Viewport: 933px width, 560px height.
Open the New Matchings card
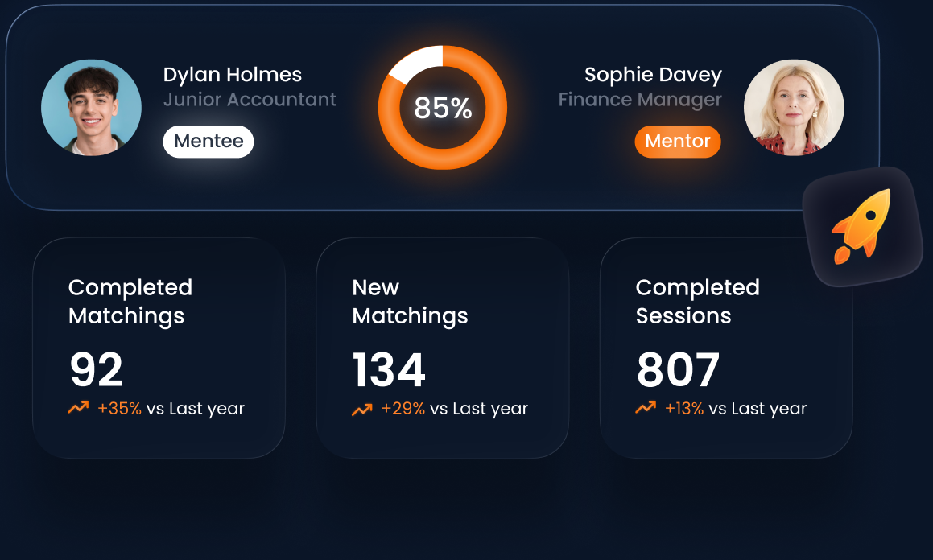point(442,348)
